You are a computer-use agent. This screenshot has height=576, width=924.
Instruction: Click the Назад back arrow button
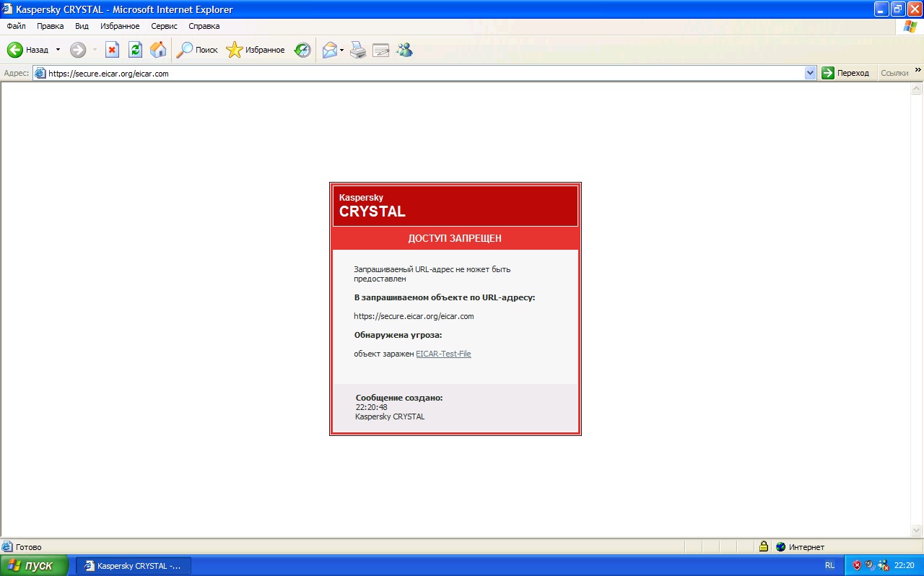[27, 50]
